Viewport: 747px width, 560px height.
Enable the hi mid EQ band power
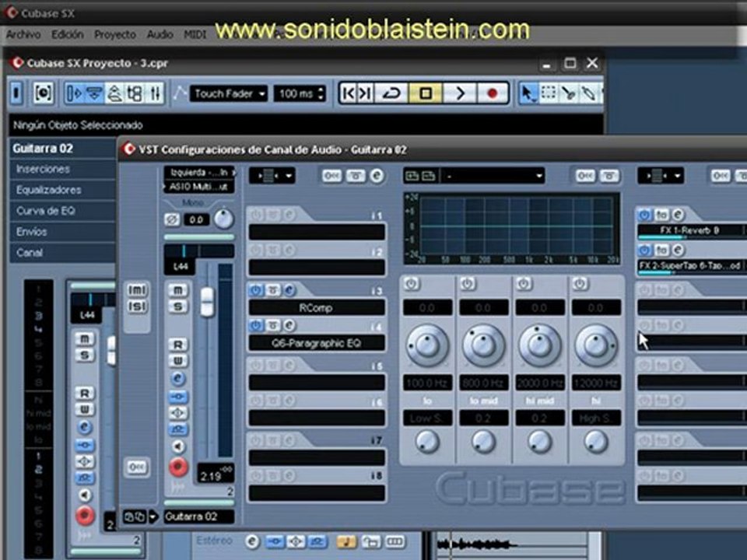click(524, 284)
